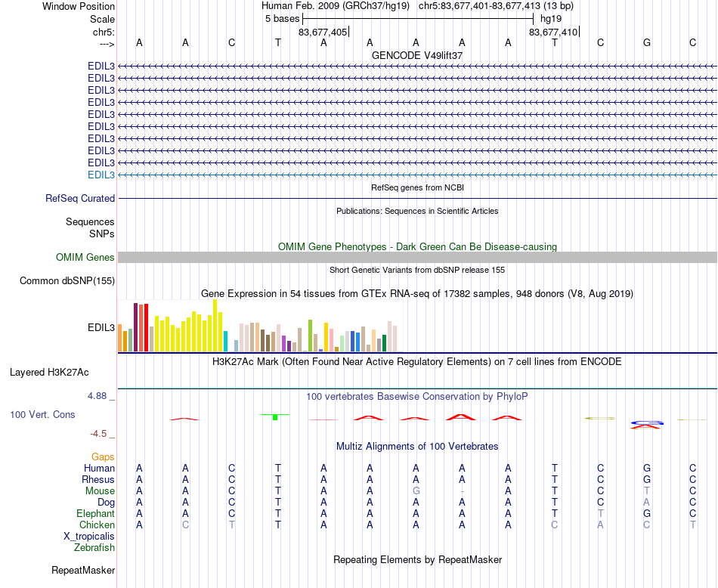Screen dimensions: 718x588
Task: Select the X_tropicalis alignment row label
Action: point(89,537)
